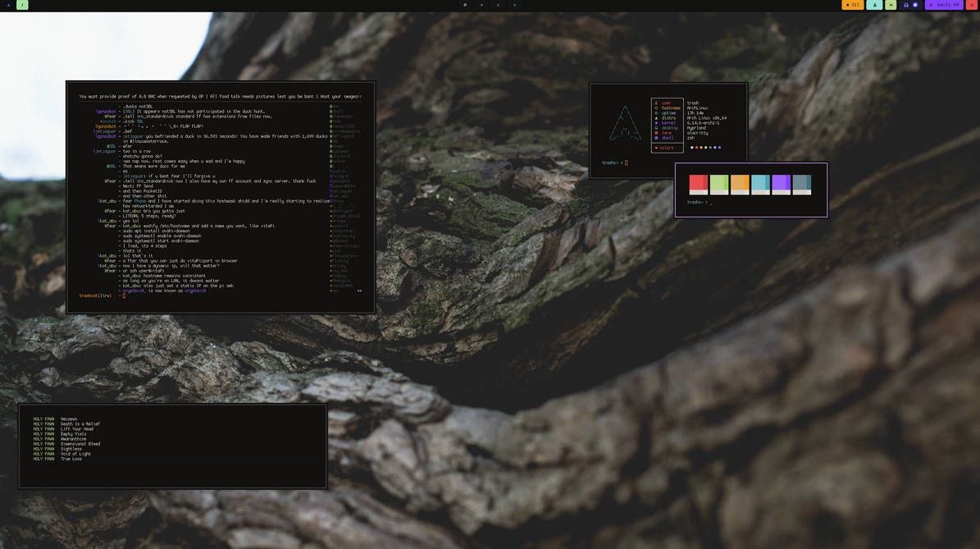Click the red power icon in the top bar
Screen dimensions: 980x549
click(973, 5)
